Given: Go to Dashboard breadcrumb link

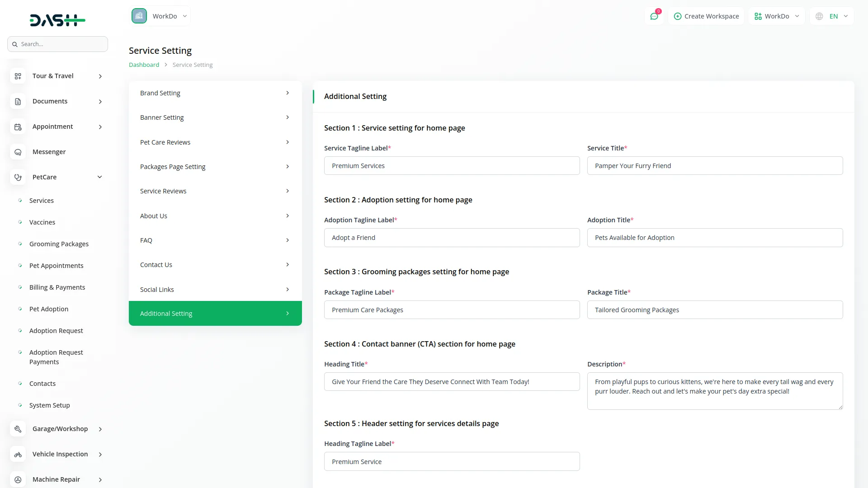Looking at the screenshot, I should tap(144, 65).
